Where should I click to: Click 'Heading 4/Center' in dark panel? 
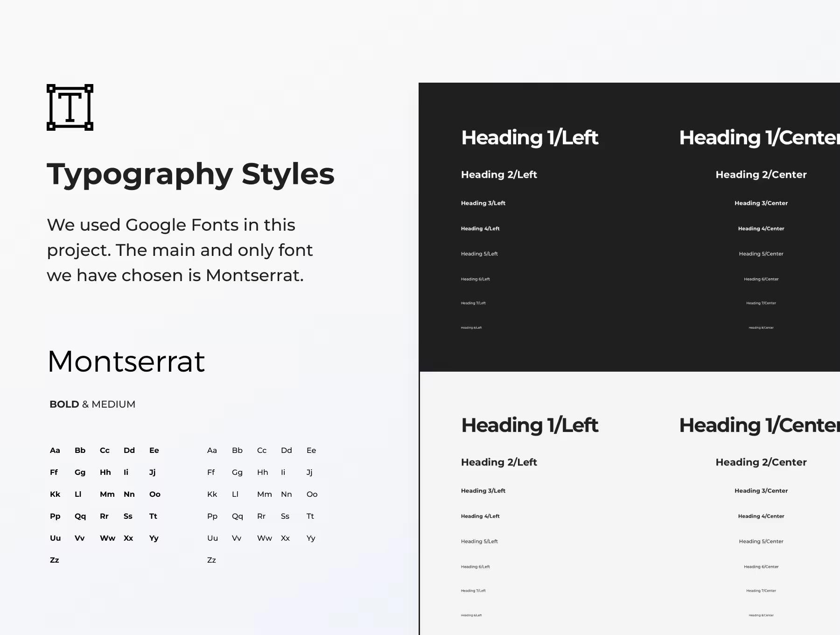tap(761, 229)
